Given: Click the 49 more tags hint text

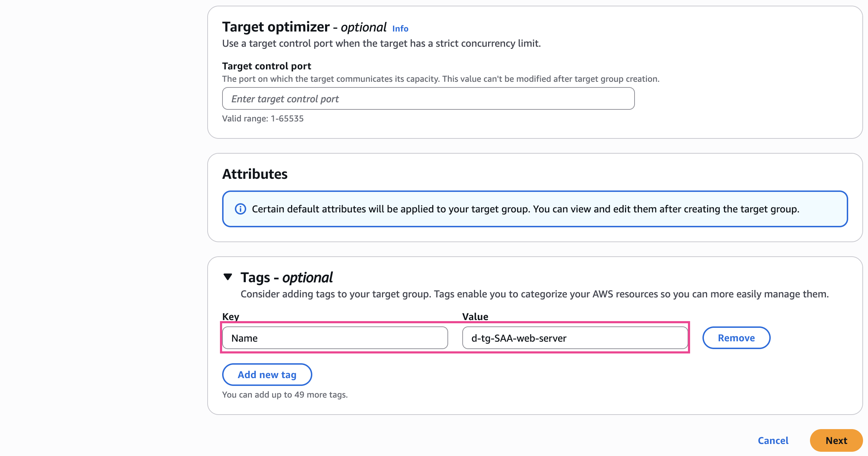Looking at the screenshot, I should [285, 395].
